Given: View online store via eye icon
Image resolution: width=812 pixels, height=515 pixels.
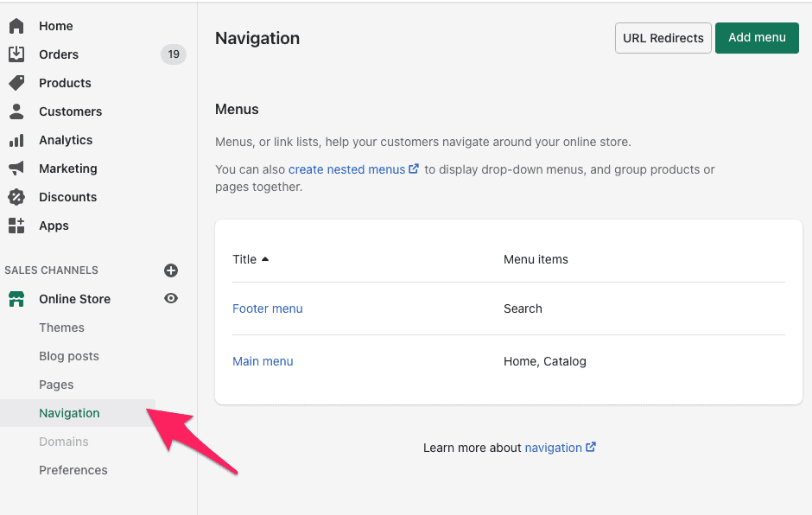Looking at the screenshot, I should [x=171, y=299].
